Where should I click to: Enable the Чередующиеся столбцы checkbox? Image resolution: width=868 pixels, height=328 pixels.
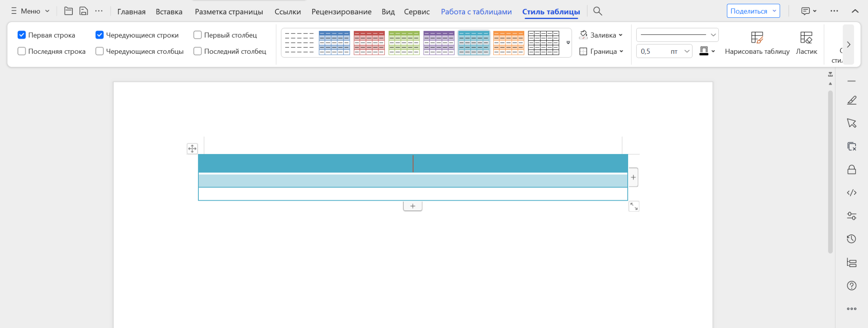coord(100,51)
